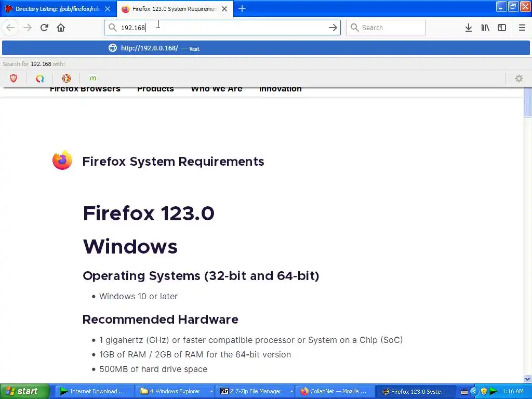Switch to CollabNet — Mozilla taskbar window

coord(336,391)
